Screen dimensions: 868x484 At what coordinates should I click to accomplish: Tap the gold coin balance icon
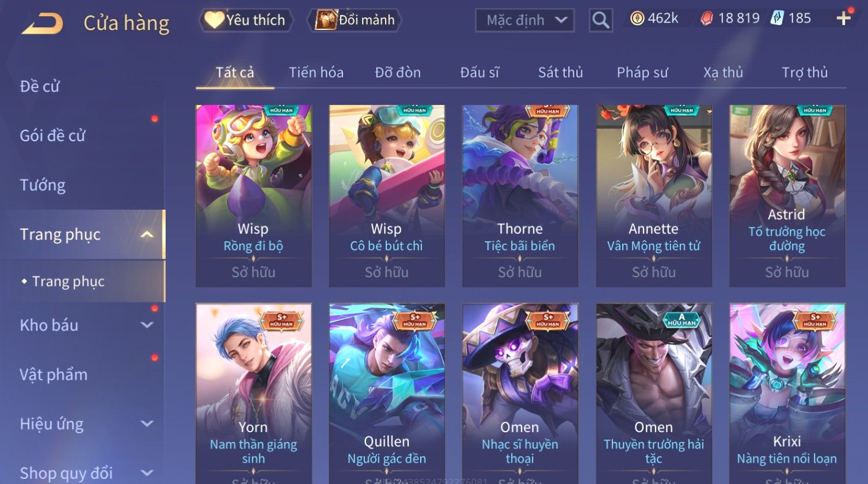pyautogui.click(x=637, y=19)
